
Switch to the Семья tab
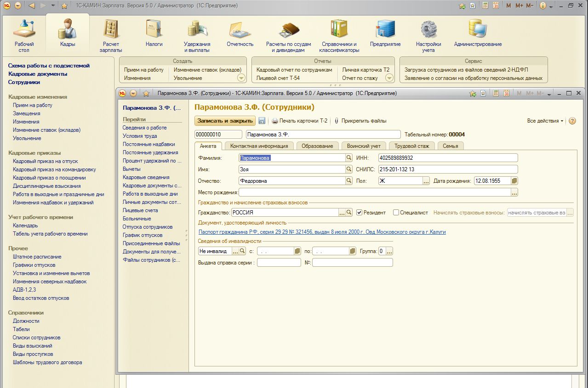(x=451, y=146)
